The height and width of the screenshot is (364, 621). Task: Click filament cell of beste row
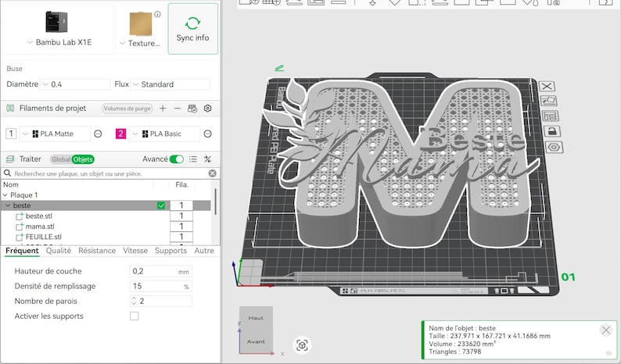(181, 205)
